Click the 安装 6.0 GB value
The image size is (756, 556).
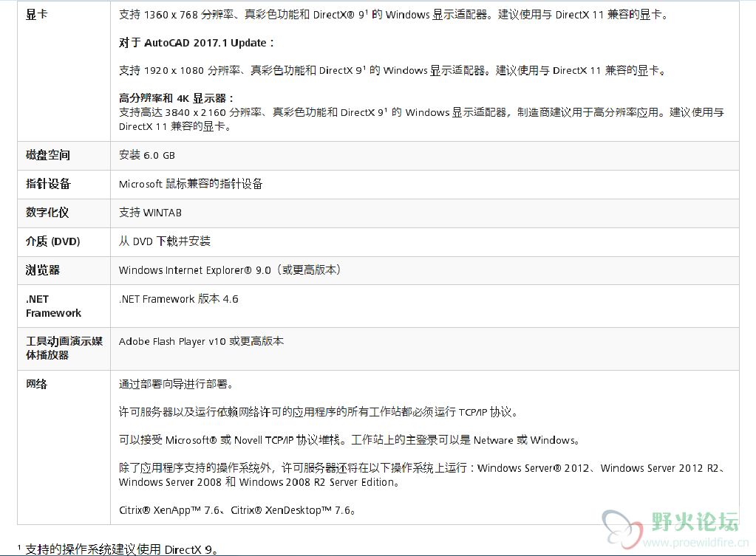coord(147,155)
